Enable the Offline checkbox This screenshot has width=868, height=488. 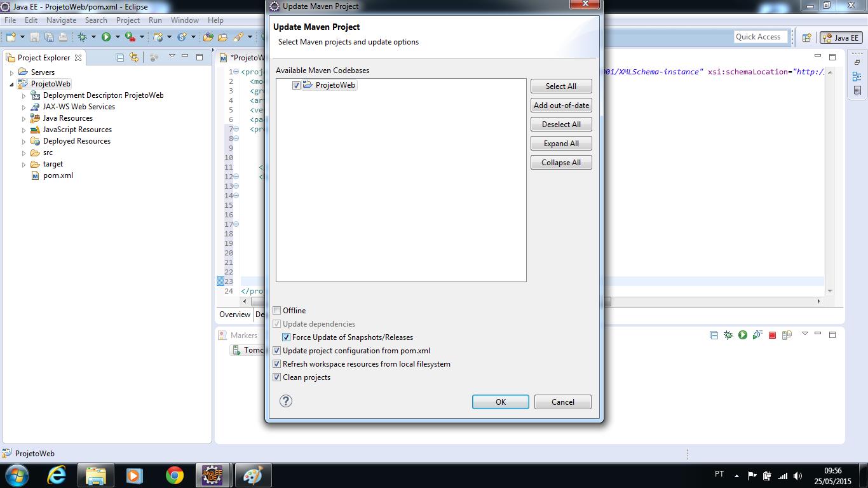277,311
